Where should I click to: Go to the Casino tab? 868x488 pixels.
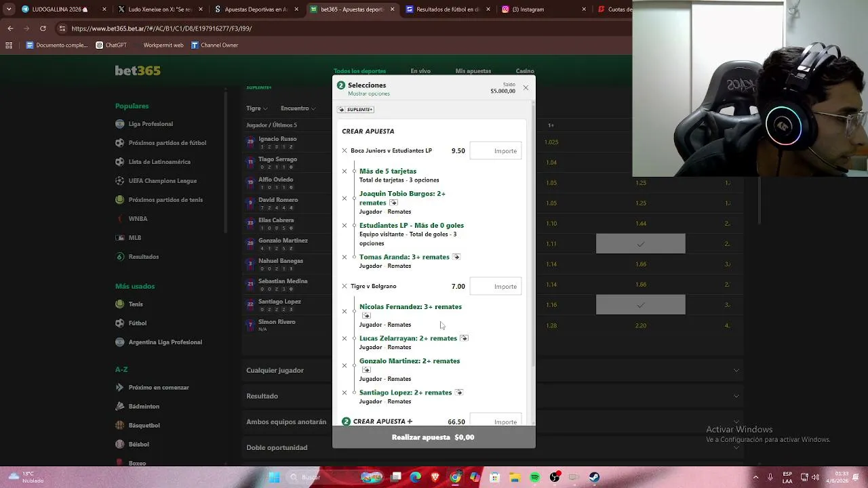(525, 71)
